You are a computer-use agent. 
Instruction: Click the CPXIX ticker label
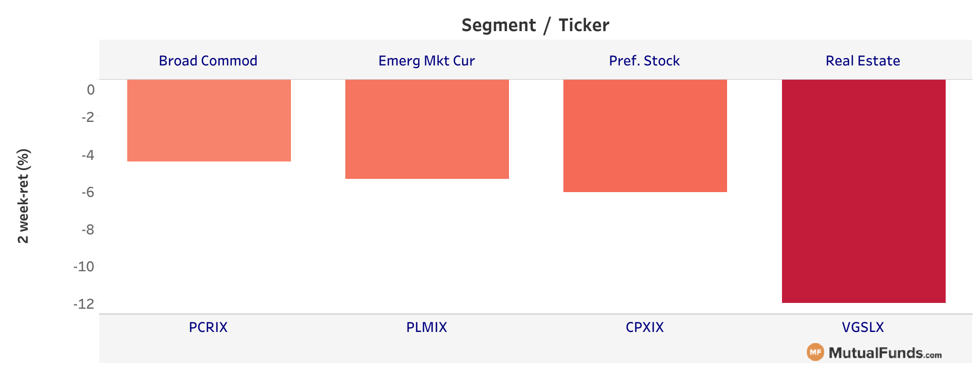(645, 327)
